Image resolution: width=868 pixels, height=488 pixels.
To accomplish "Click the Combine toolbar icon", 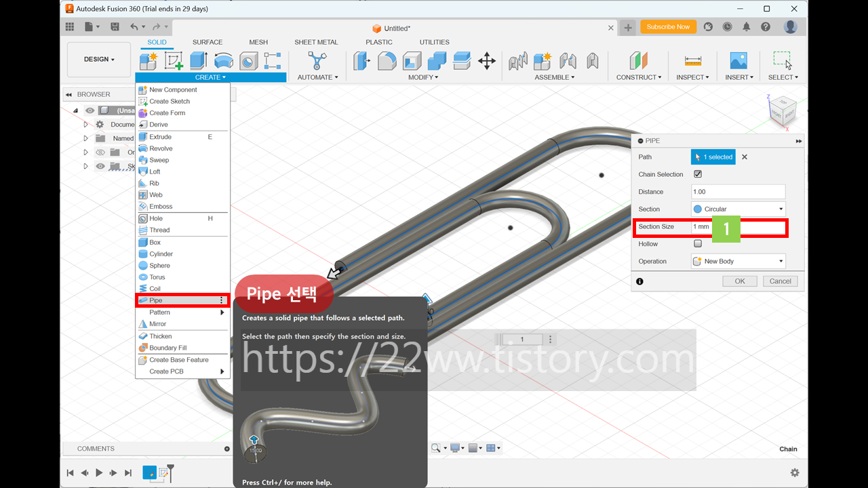I will (x=437, y=61).
